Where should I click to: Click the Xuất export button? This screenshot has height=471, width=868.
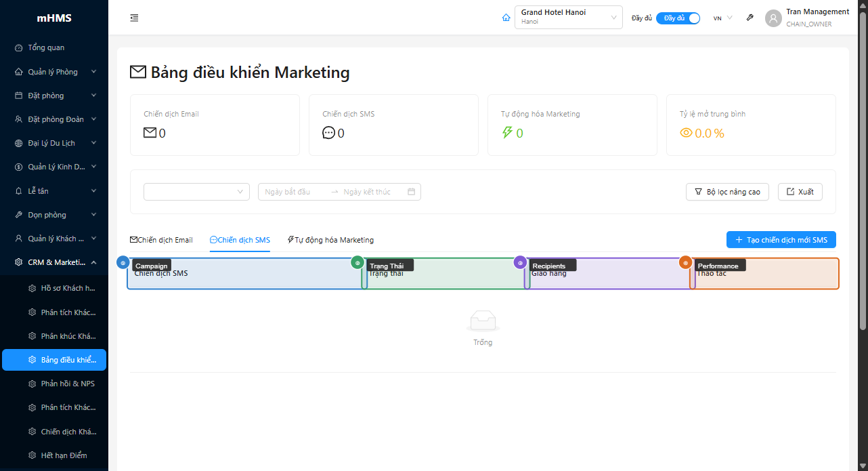800,192
